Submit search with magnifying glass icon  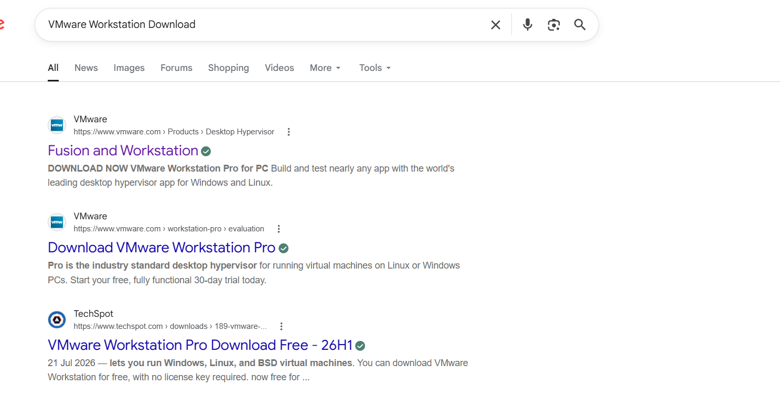(580, 25)
